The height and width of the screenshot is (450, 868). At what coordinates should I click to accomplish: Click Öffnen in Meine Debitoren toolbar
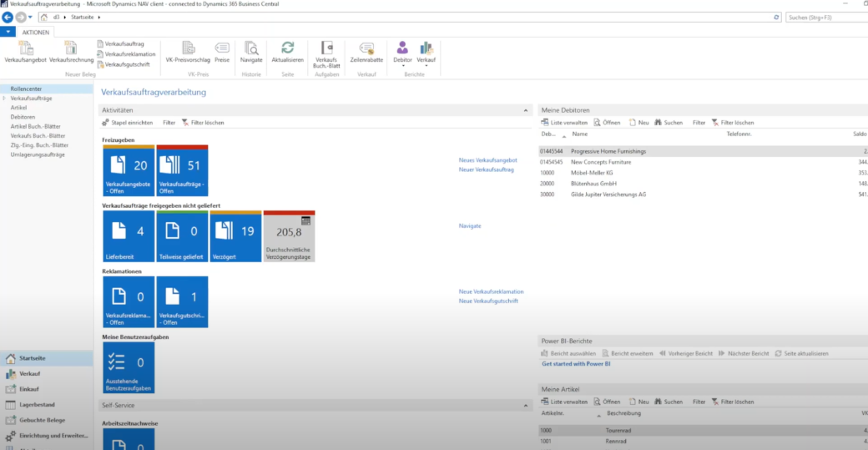(x=607, y=123)
